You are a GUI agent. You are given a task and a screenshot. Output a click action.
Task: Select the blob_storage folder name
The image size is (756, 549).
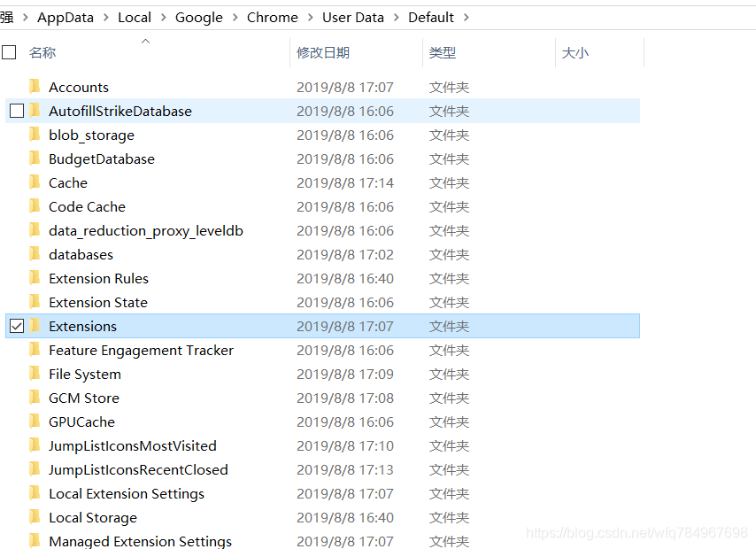91,135
